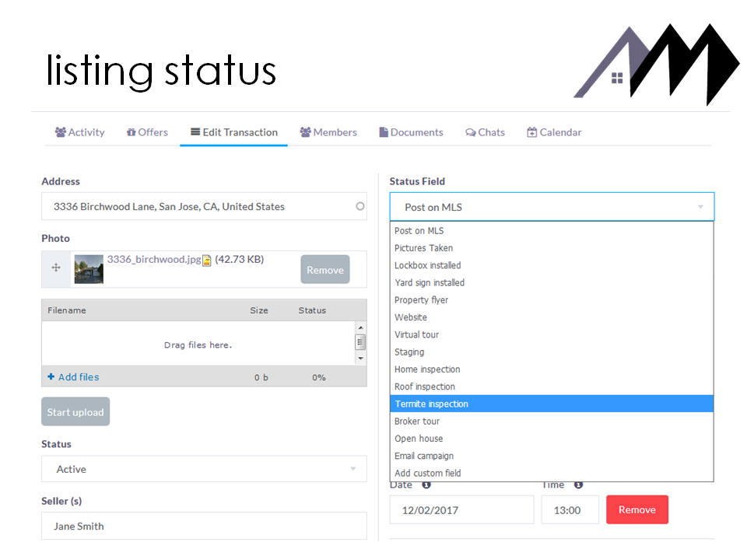Click the 0 b total size value
The image size is (747, 560).
261,378
